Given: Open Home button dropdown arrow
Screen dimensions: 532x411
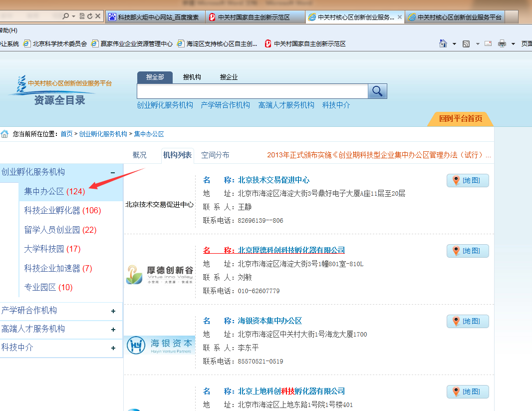Looking at the screenshot, I should [x=454, y=44].
